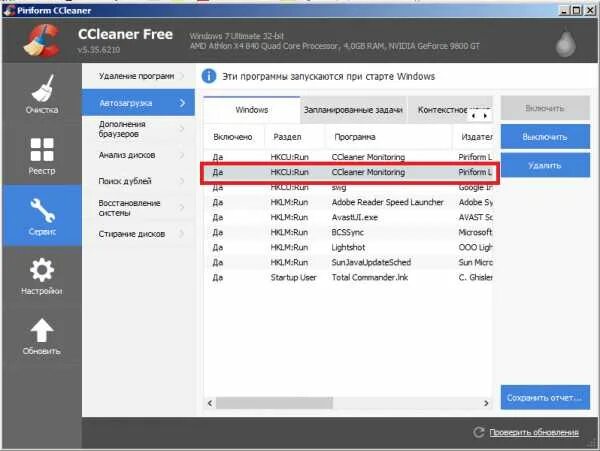Viewport: 600px width, 451px height.
Task: Click the Выключить button
Action: (x=545, y=137)
